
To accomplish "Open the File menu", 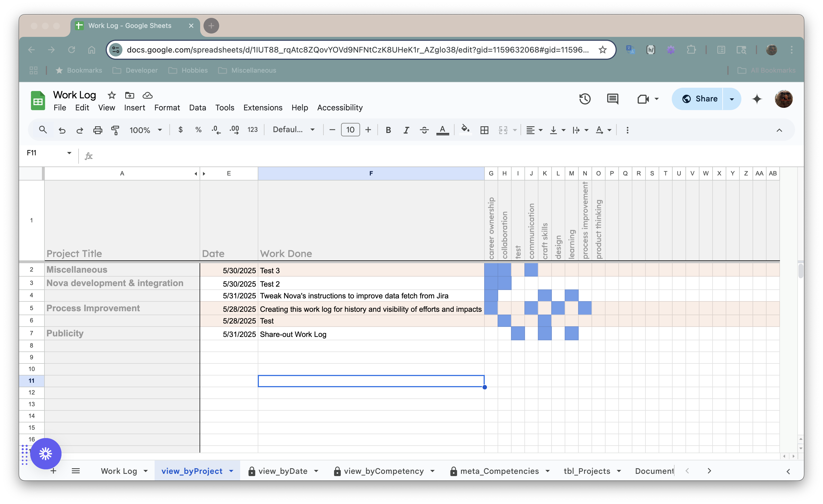I will coord(60,108).
